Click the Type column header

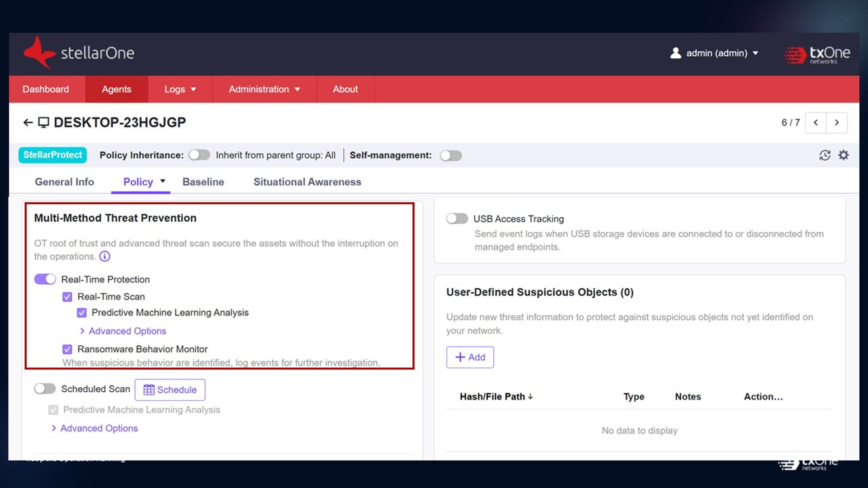point(634,397)
